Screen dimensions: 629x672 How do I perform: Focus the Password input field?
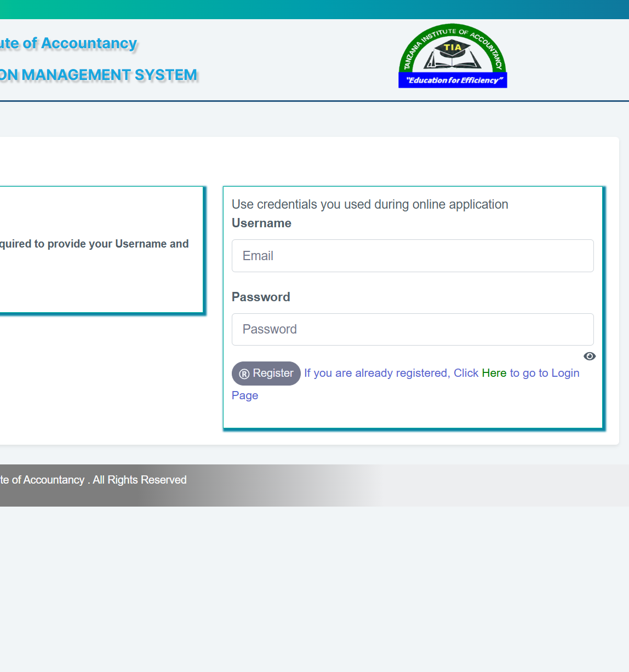[413, 329]
